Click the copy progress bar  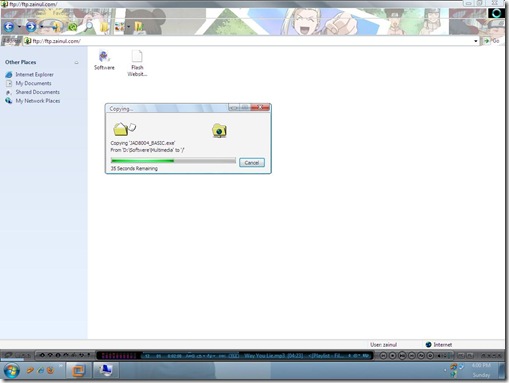(x=173, y=161)
